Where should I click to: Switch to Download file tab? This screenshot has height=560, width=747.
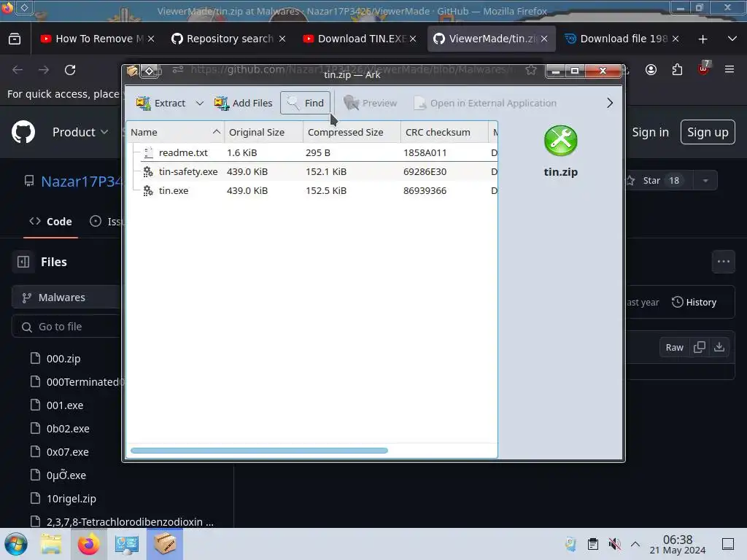click(x=622, y=39)
